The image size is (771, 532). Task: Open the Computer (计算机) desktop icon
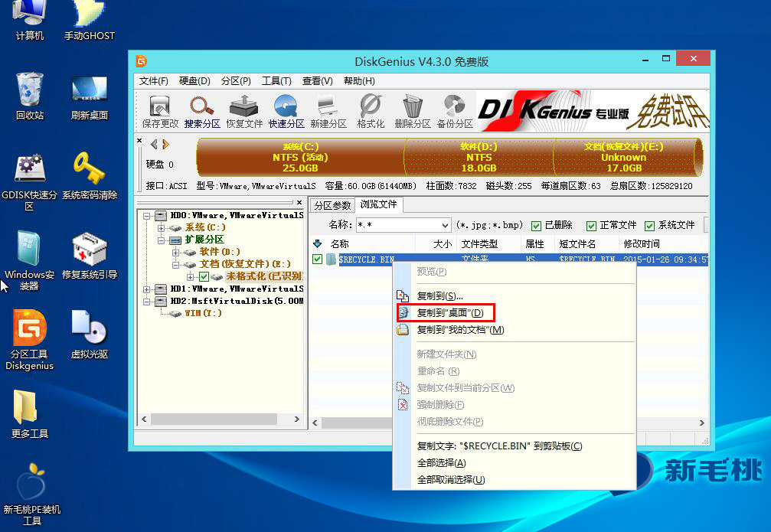tap(30, 21)
